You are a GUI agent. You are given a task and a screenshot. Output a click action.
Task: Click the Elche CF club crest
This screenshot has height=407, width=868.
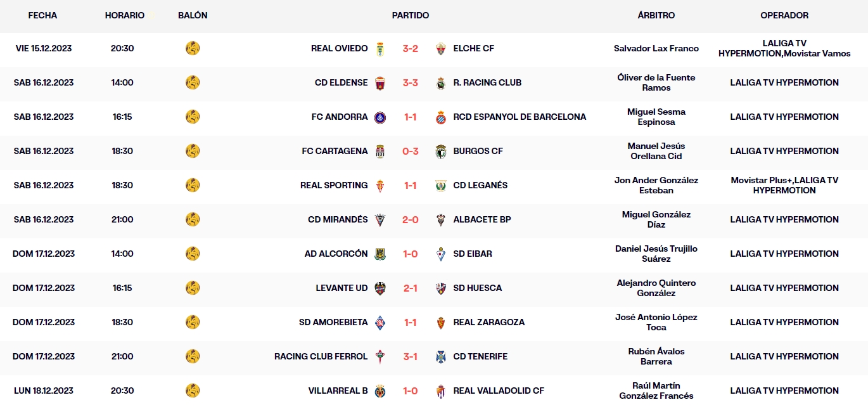click(442, 49)
